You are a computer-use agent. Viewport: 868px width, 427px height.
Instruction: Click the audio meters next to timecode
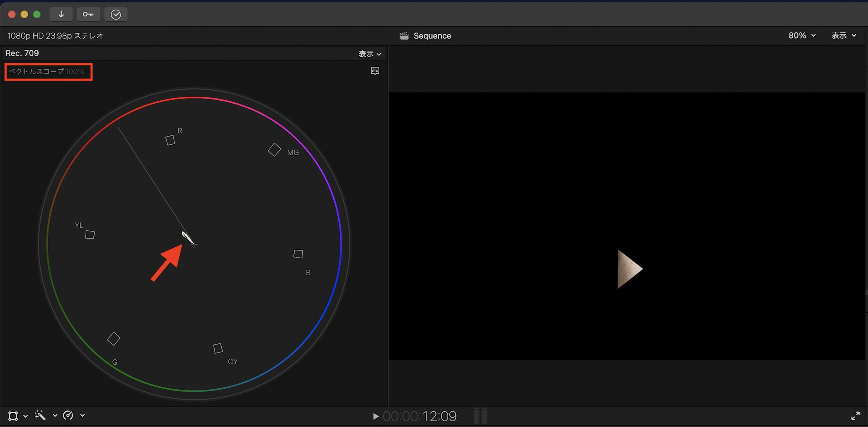(x=480, y=416)
